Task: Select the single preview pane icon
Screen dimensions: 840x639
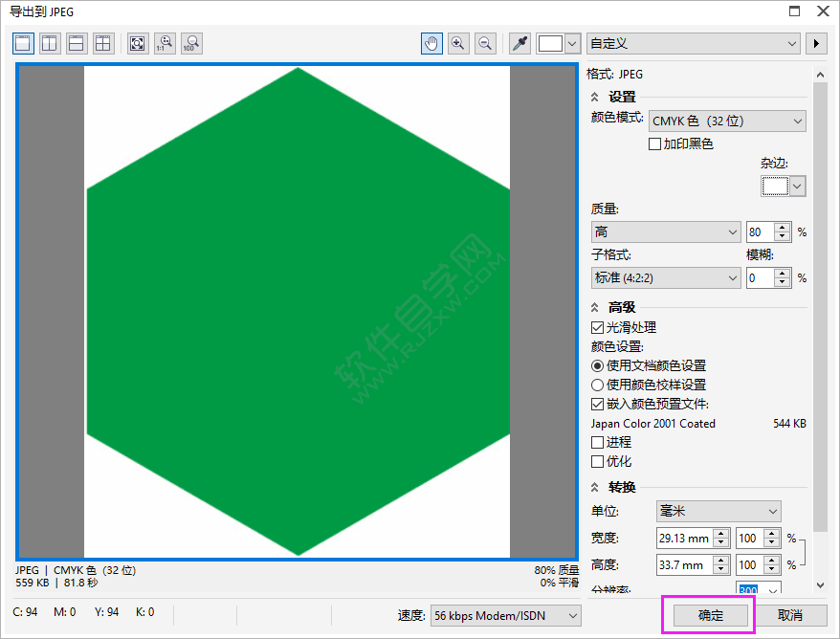Action: (22, 43)
